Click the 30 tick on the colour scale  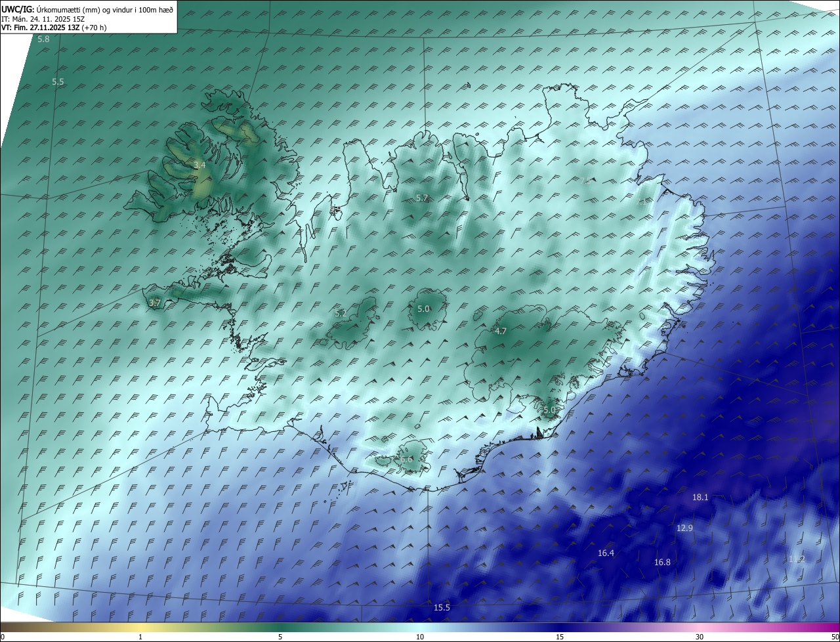click(700, 637)
